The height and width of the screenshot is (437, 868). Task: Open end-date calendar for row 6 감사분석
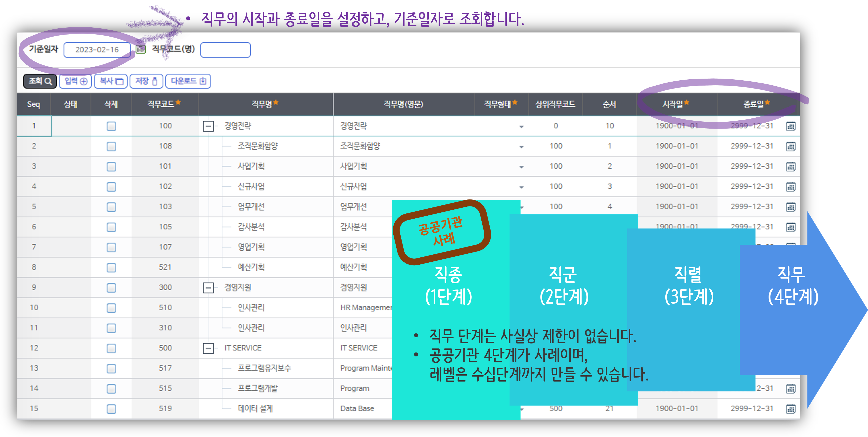[790, 227]
